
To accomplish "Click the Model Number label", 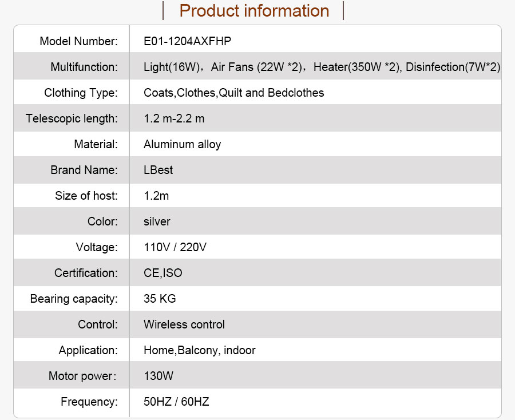I will [78, 41].
